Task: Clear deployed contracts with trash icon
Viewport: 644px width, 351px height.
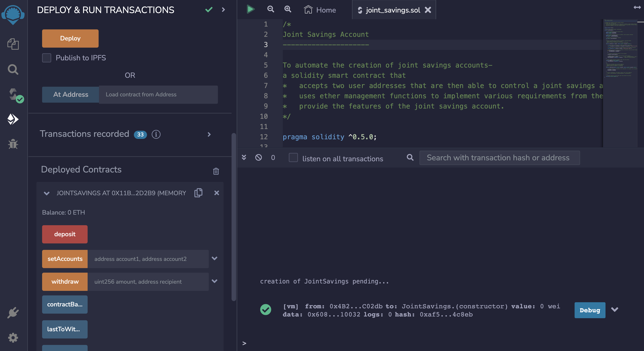Action: 216,171
